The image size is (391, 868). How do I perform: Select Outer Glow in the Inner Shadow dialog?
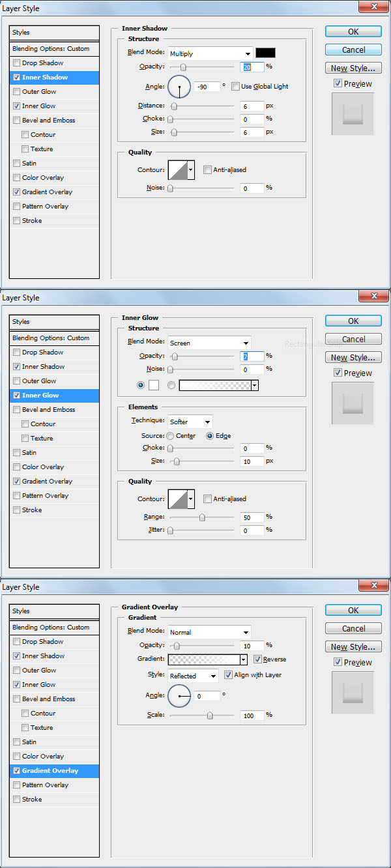click(x=55, y=92)
